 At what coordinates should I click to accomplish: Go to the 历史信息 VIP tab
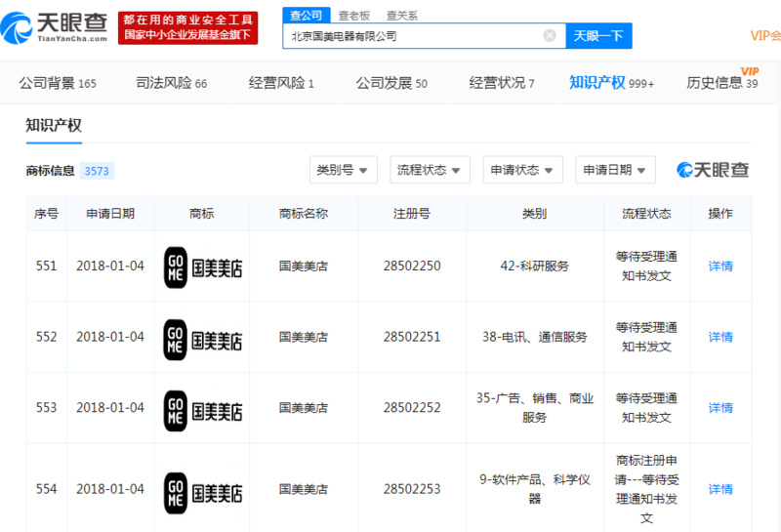[x=721, y=83]
